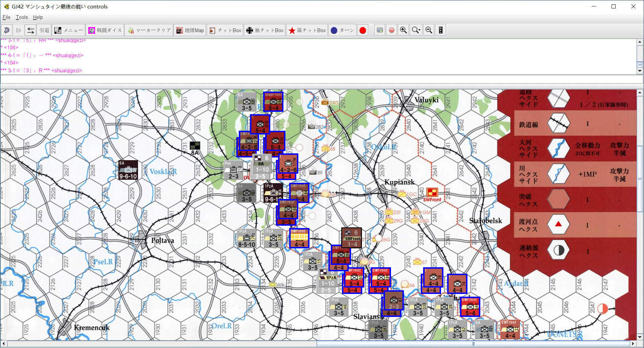Select the SWFront 5-4 counter numbered 346
The image size is (644, 348).
tap(470, 307)
